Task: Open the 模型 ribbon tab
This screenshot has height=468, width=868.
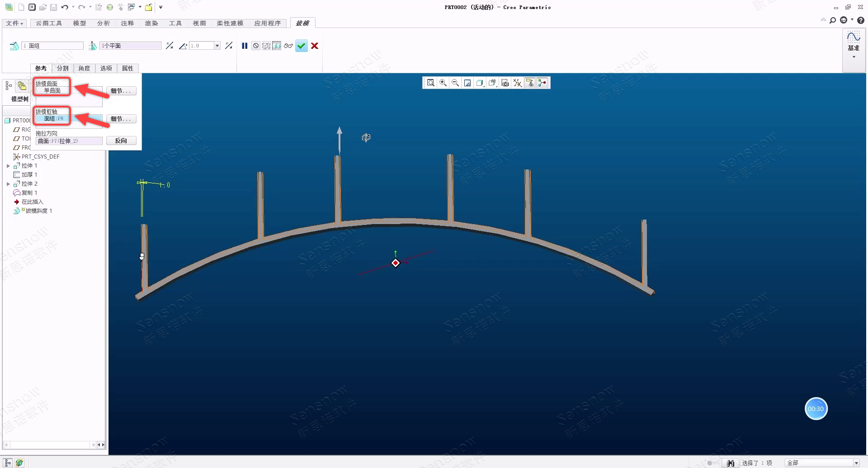Action: pyautogui.click(x=80, y=23)
